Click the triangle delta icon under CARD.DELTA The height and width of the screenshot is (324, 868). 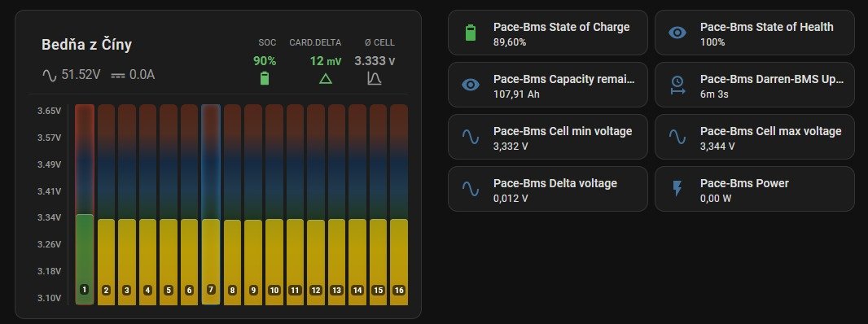click(x=326, y=79)
